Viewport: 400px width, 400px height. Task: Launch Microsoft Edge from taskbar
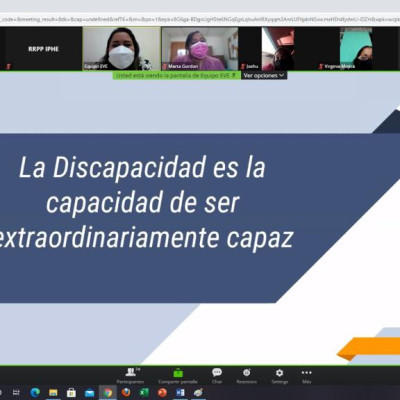[35, 393]
